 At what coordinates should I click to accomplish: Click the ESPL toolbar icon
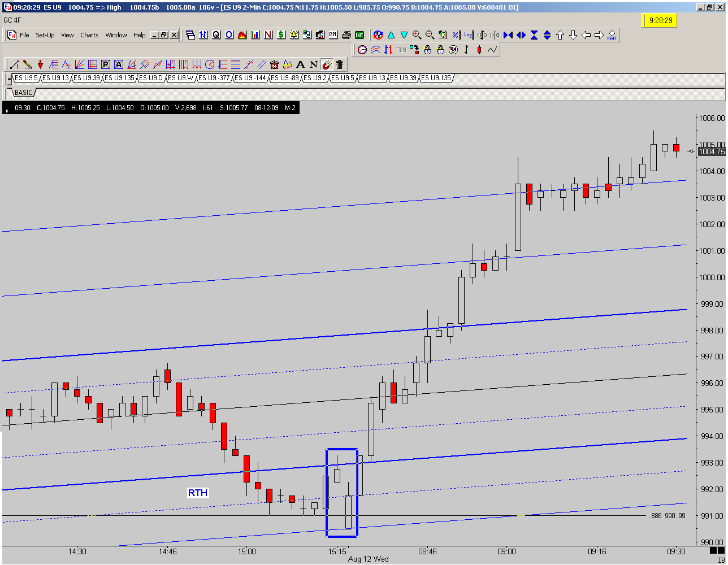pos(333,34)
